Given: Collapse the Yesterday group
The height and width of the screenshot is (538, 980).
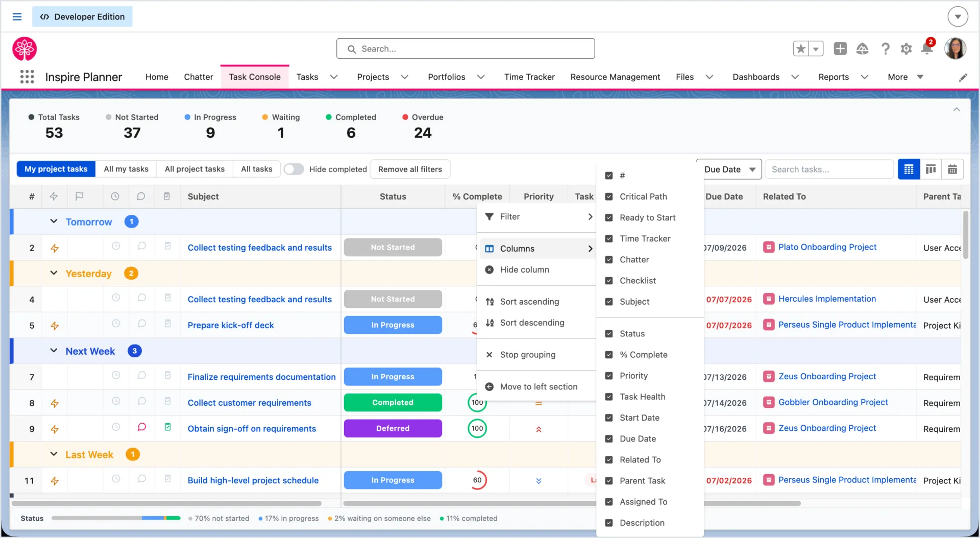Looking at the screenshot, I should [x=54, y=273].
